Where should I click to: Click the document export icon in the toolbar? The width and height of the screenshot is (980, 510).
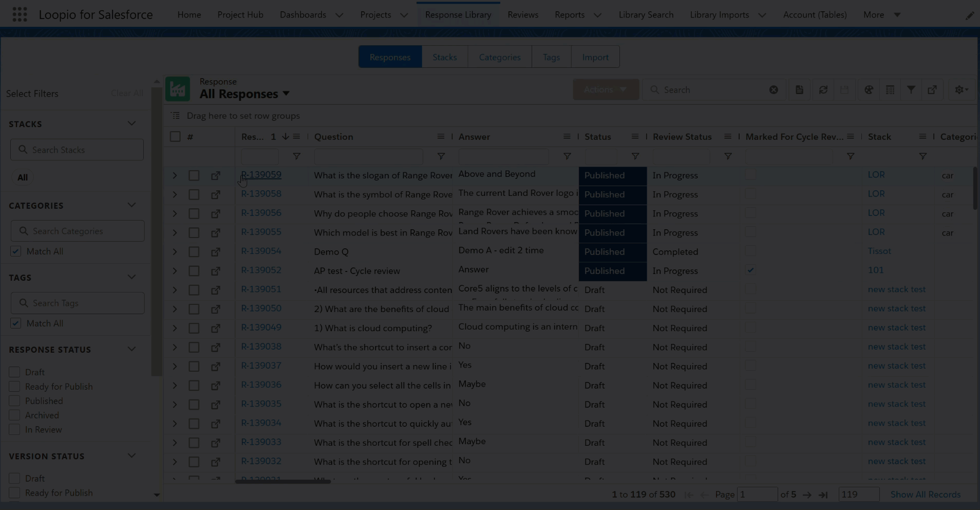799,89
